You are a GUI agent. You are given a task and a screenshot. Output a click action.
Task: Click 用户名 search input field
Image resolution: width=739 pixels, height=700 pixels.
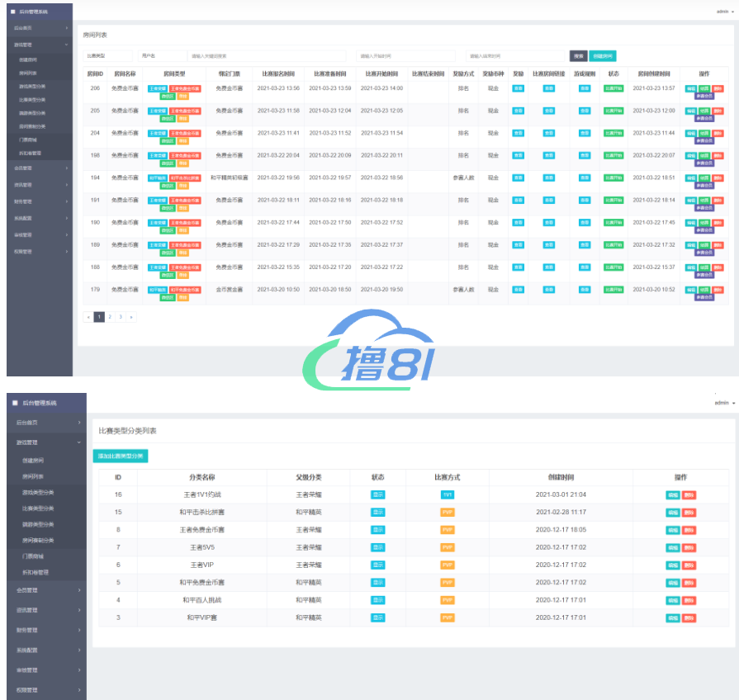click(160, 56)
